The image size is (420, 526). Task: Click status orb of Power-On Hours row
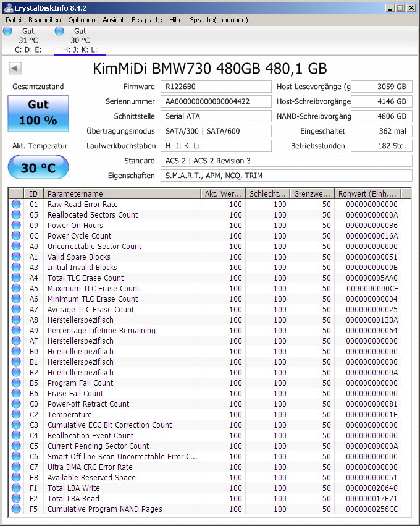point(16,225)
